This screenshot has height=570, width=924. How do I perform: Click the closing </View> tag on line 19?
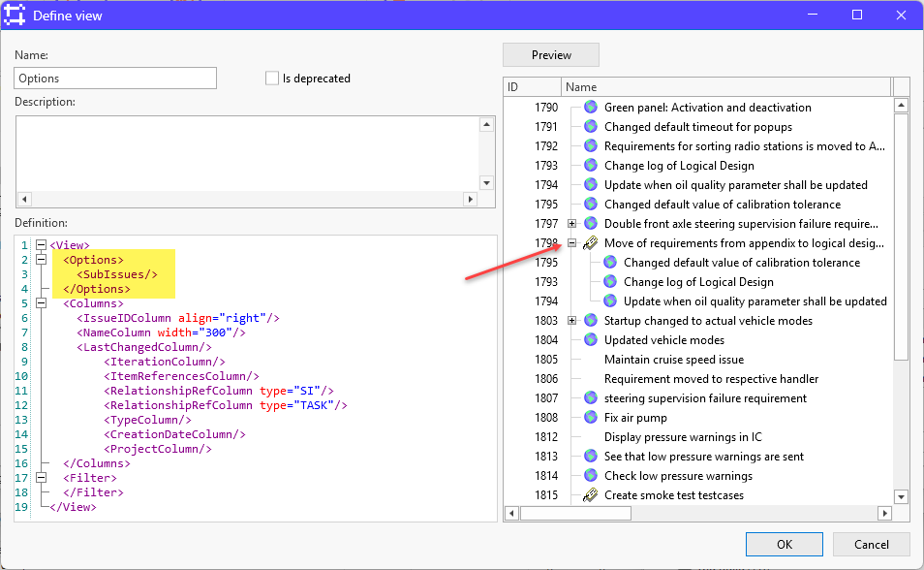[73, 507]
